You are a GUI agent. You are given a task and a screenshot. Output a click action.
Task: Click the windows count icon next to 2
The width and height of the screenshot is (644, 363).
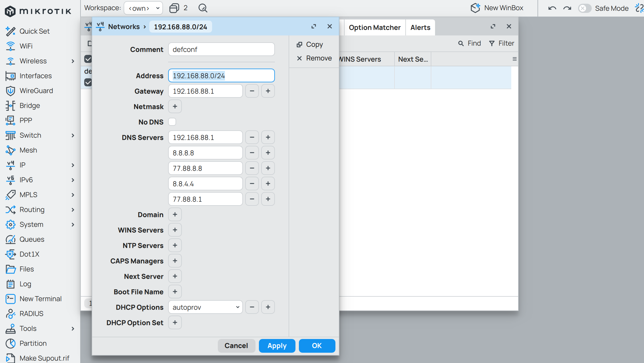[x=174, y=8]
